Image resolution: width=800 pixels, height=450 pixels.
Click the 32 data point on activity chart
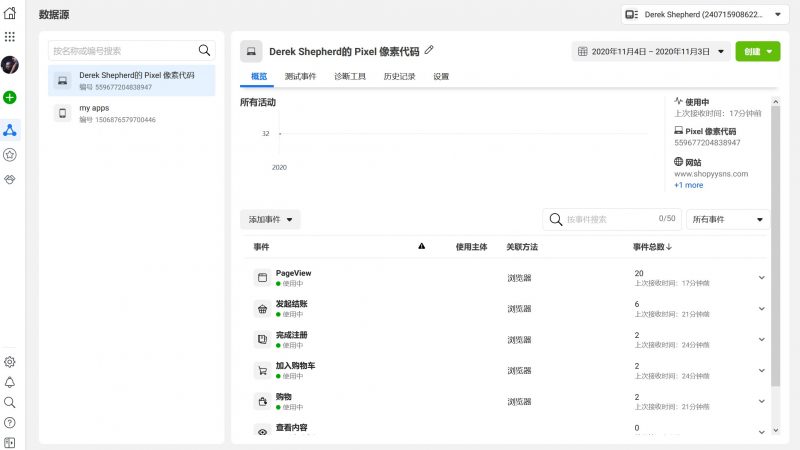click(x=280, y=134)
